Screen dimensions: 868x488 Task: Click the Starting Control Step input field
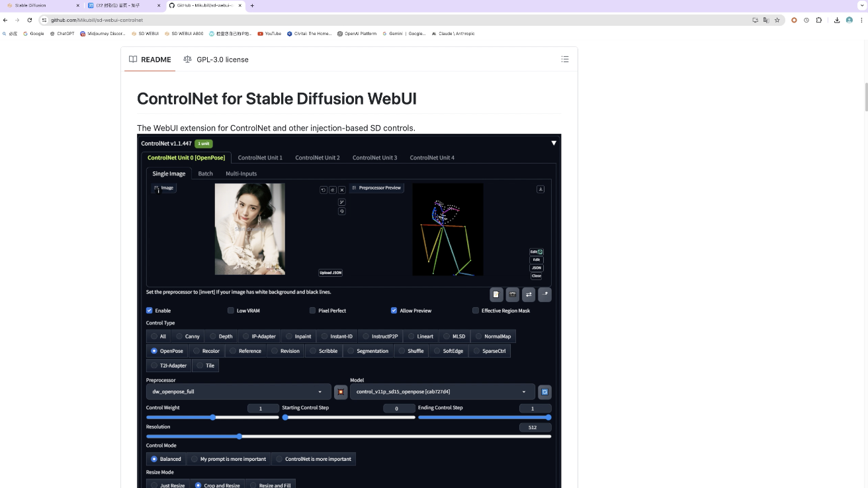point(398,409)
